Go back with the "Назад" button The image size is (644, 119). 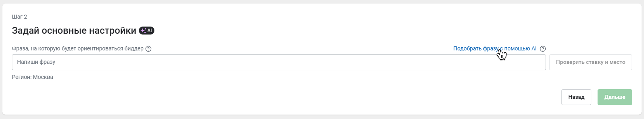point(576,97)
